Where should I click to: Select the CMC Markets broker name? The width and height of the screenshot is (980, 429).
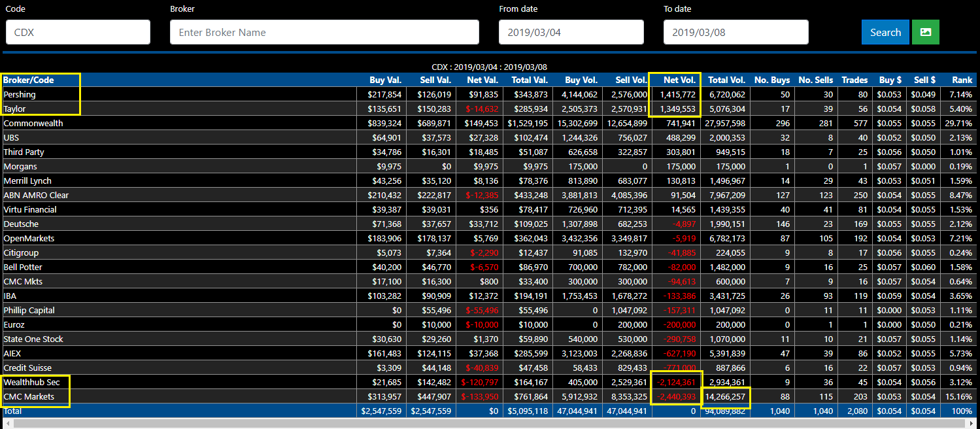(29, 396)
